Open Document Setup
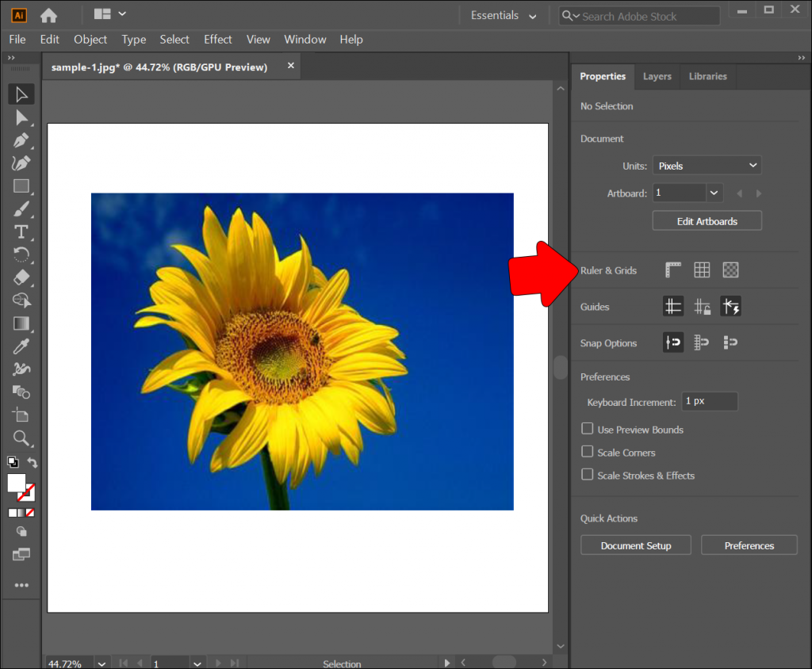This screenshot has height=669, width=812. pos(635,545)
